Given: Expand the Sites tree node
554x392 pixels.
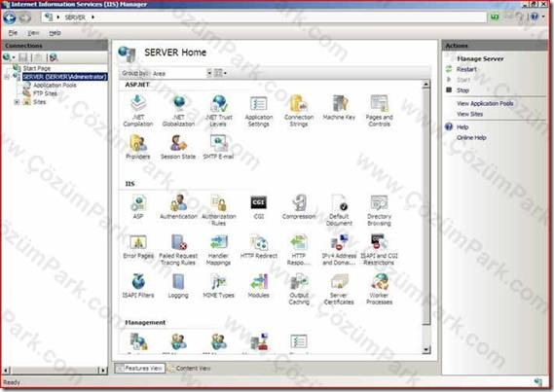Looking at the screenshot, I should coord(17,102).
